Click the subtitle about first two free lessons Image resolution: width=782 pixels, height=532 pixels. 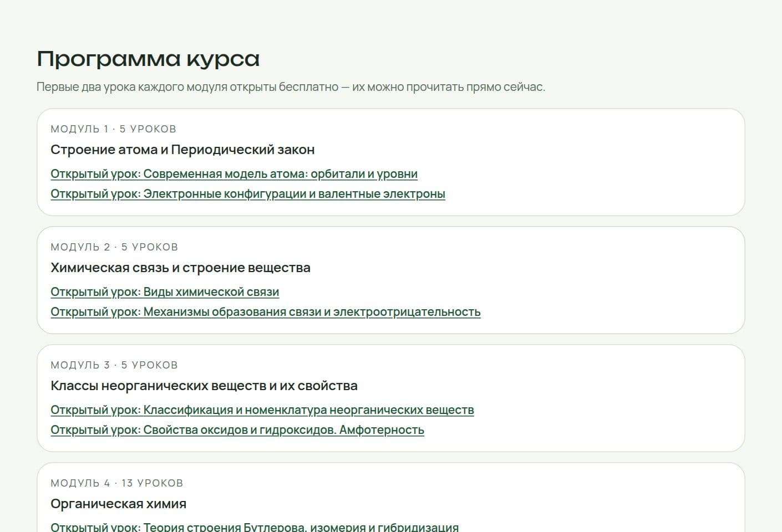click(x=291, y=87)
